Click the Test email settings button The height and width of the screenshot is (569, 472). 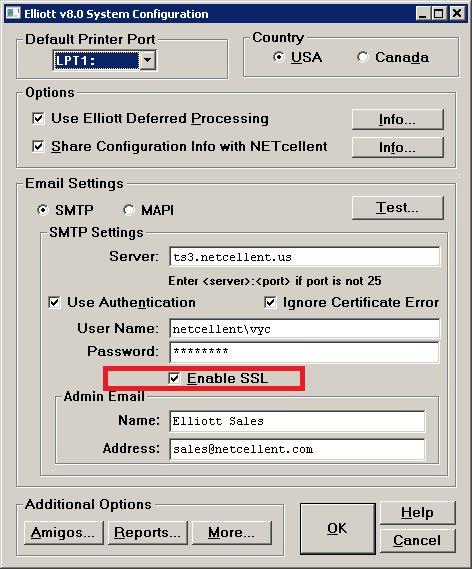click(398, 208)
